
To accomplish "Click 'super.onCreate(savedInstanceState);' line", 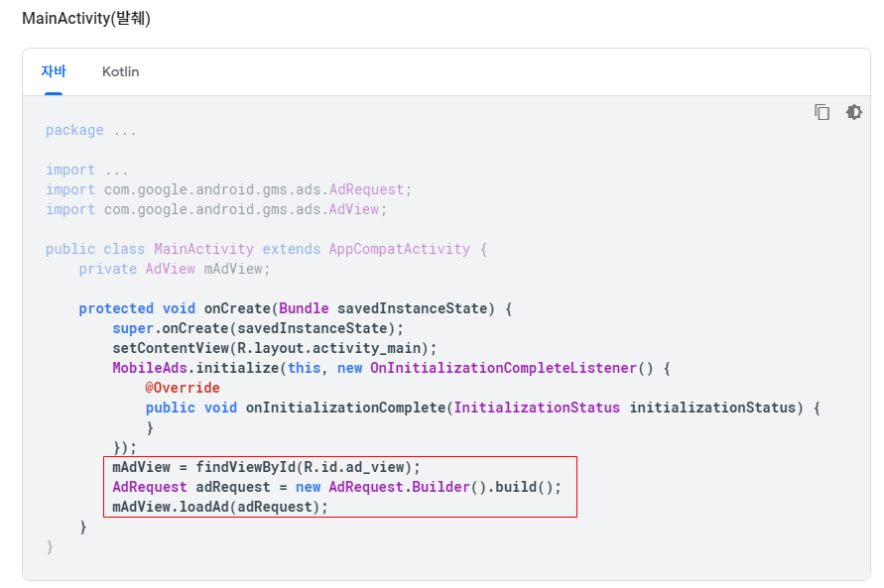I will pyautogui.click(x=258, y=328).
